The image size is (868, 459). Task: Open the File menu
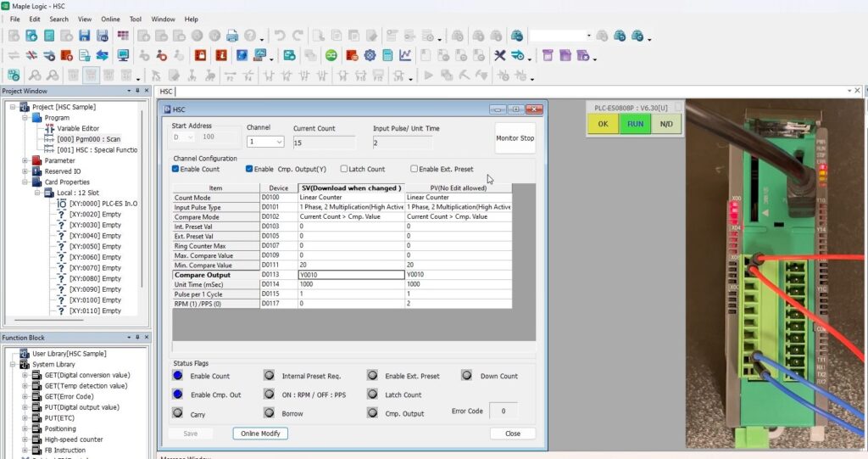[x=15, y=19]
